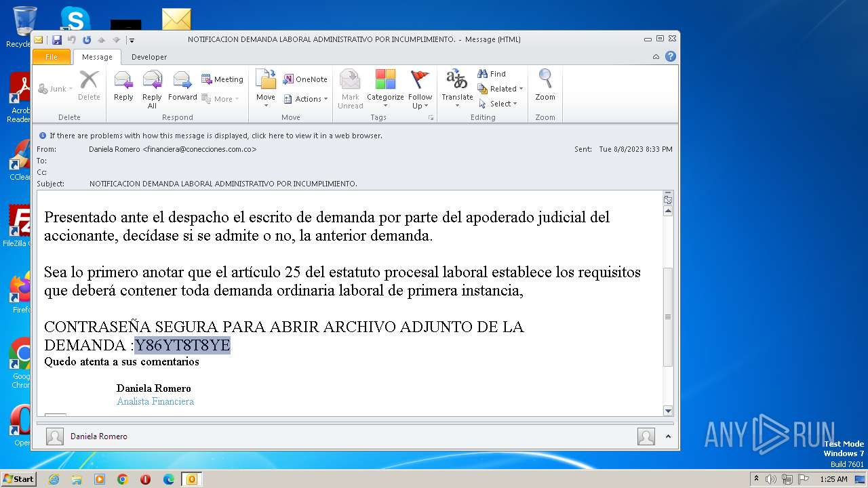
Task: Open the Follow Up flag menu
Action: (420, 89)
